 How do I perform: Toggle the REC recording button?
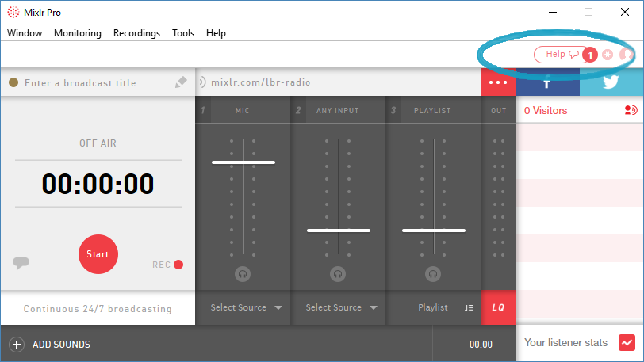coord(178,265)
